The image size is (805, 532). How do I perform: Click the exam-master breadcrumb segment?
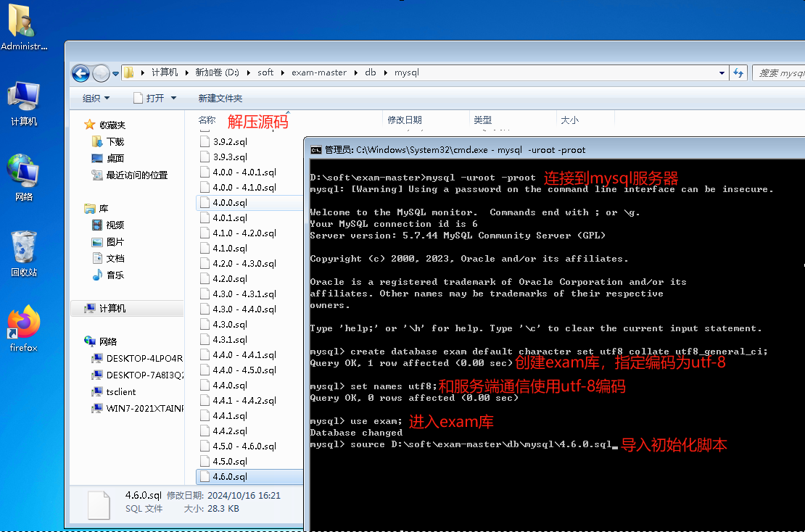coord(318,72)
